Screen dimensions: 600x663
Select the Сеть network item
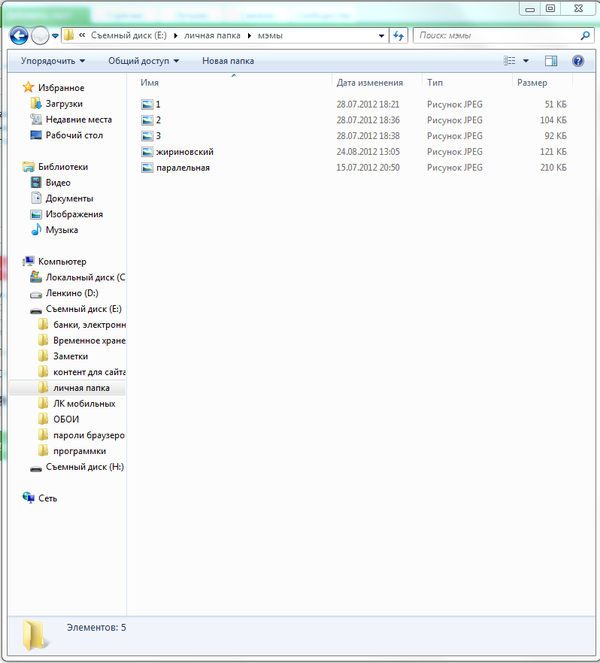coord(48,498)
